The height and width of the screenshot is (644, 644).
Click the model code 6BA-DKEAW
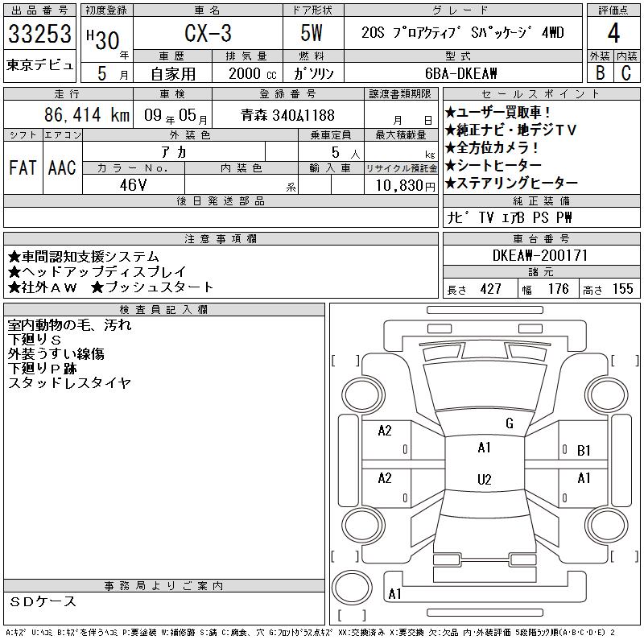[x=460, y=73]
